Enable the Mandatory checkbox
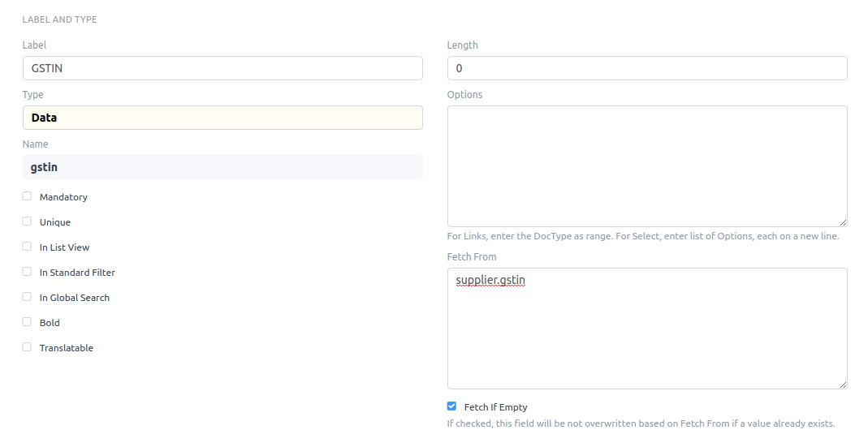 (x=27, y=196)
